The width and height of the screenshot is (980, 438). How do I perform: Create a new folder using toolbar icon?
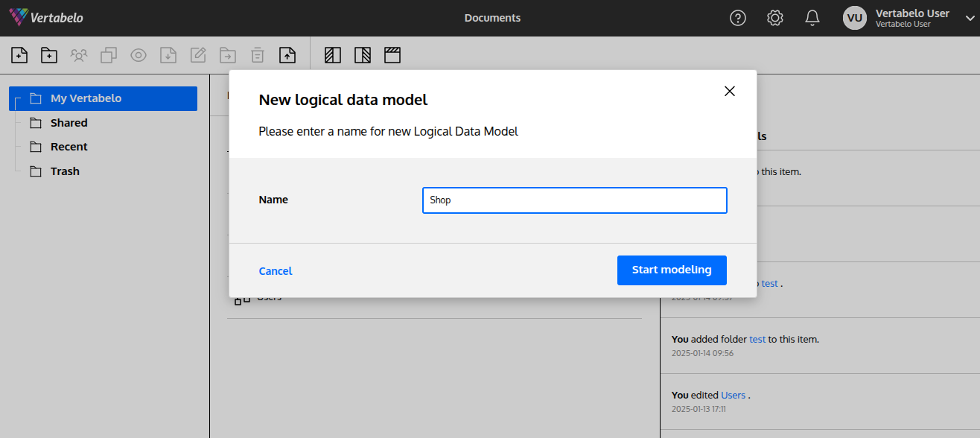coord(49,54)
